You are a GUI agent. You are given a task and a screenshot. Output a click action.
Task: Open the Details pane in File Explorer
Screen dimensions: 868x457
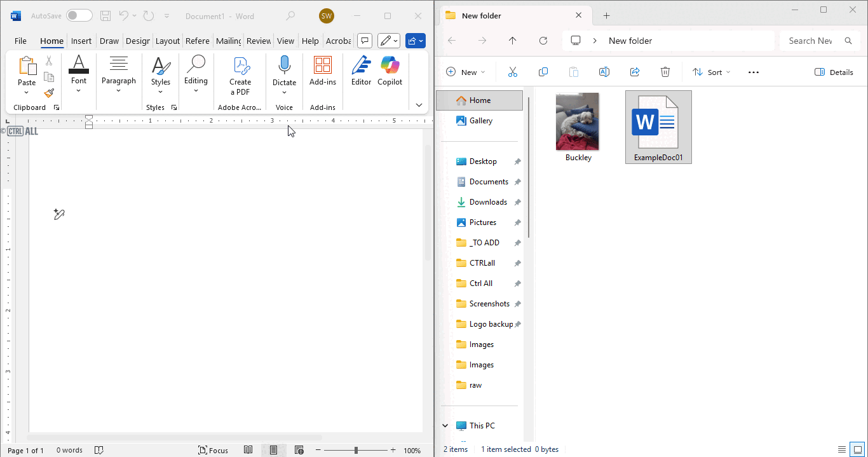[x=834, y=72]
